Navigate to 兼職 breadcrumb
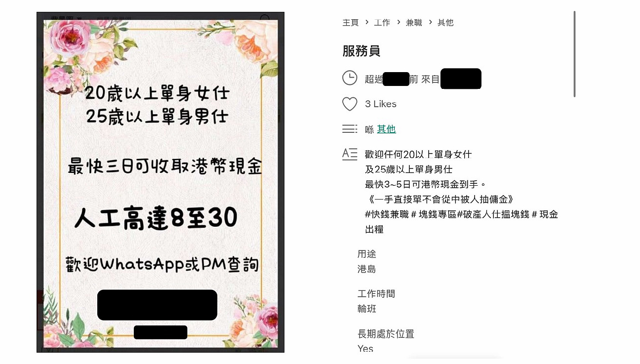 click(x=414, y=22)
